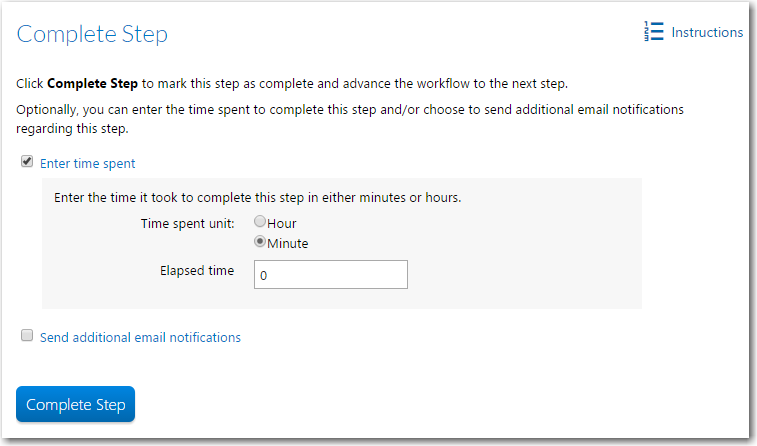The width and height of the screenshot is (757, 446).
Task: Click the 'Time spent unit:' label
Action: pos(187,223)
